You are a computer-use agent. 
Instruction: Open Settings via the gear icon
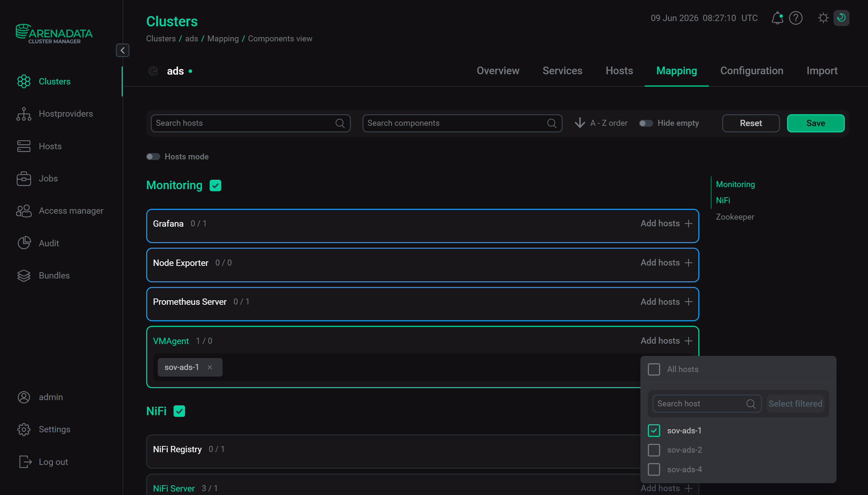[x=24, y=429]
